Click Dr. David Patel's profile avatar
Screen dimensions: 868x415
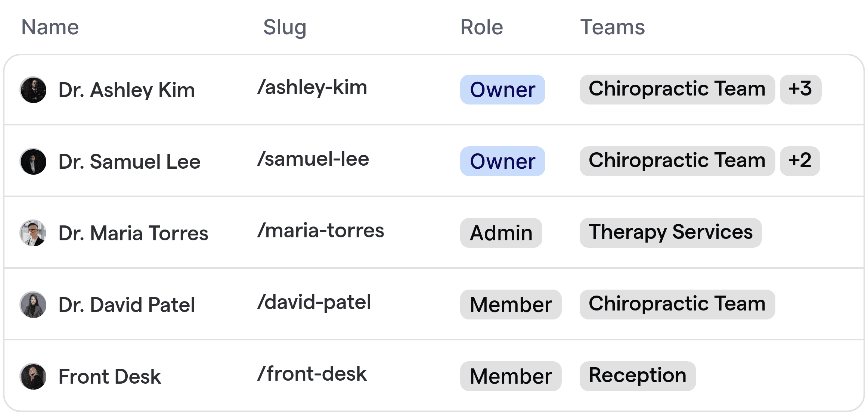(33, 305)
